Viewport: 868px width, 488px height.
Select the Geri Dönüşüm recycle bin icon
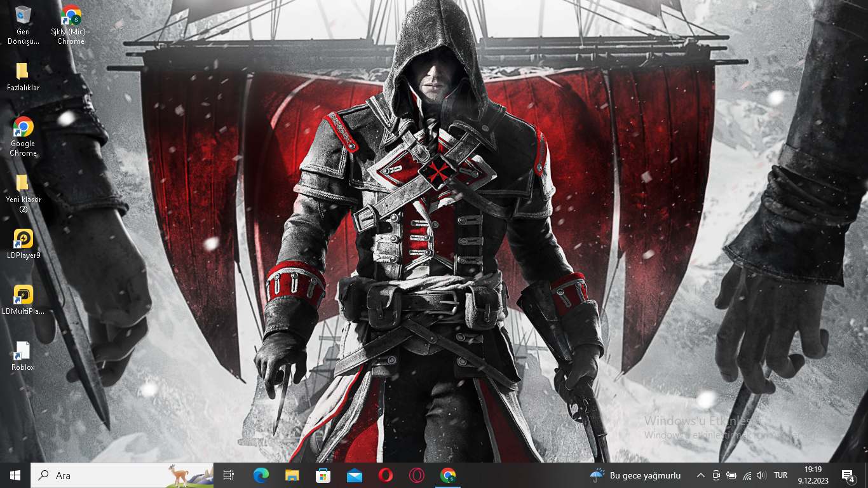[24, 24]
